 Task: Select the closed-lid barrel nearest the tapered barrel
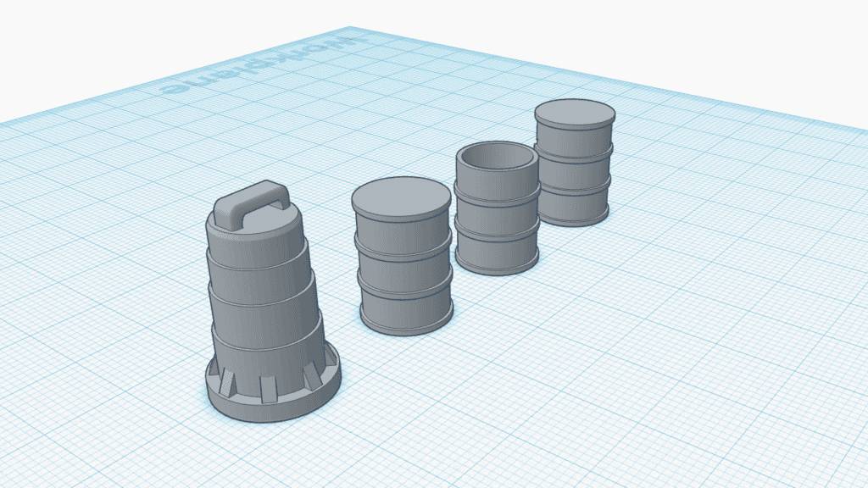coord(403,256)
